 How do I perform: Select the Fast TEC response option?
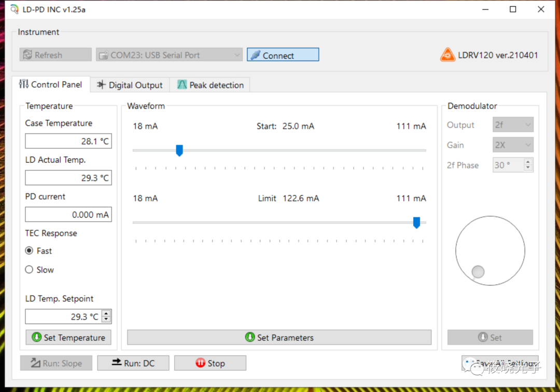(x=29, y=251)
